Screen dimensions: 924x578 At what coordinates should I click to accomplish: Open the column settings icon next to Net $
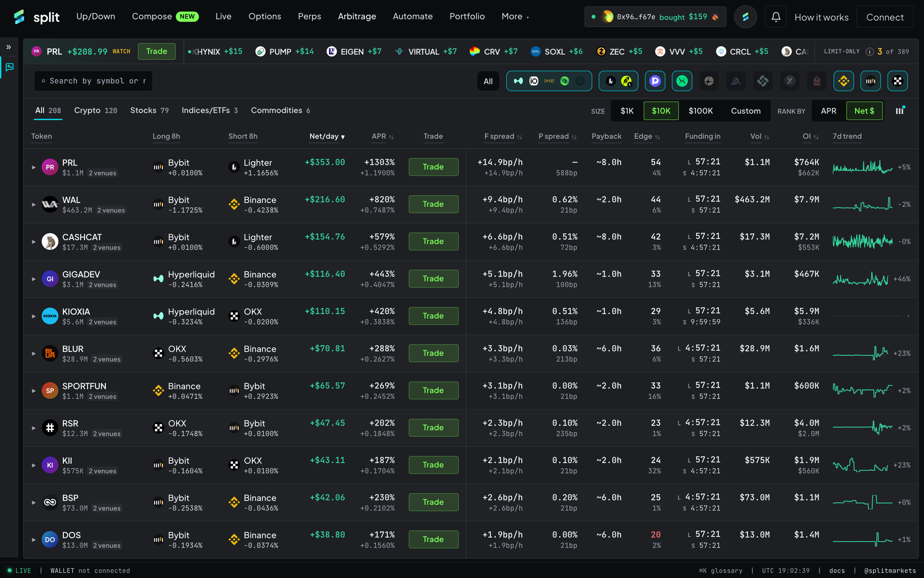(x=900, y=110)
